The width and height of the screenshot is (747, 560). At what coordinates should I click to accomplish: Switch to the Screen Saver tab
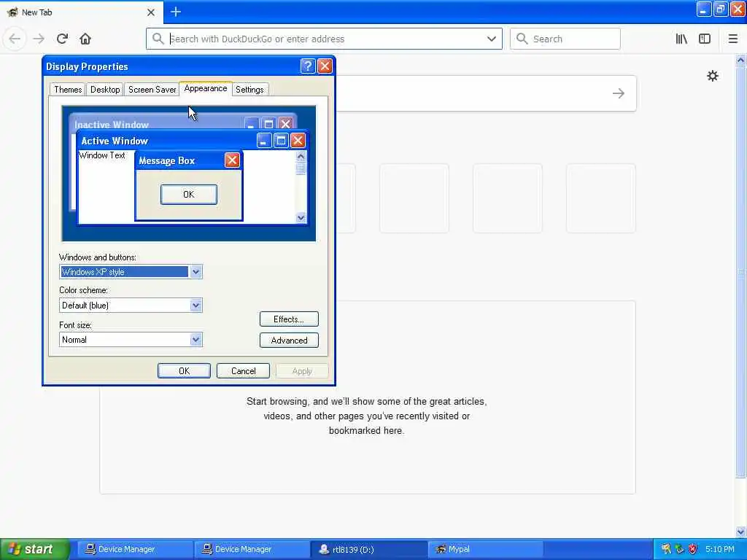pos(152,90)
